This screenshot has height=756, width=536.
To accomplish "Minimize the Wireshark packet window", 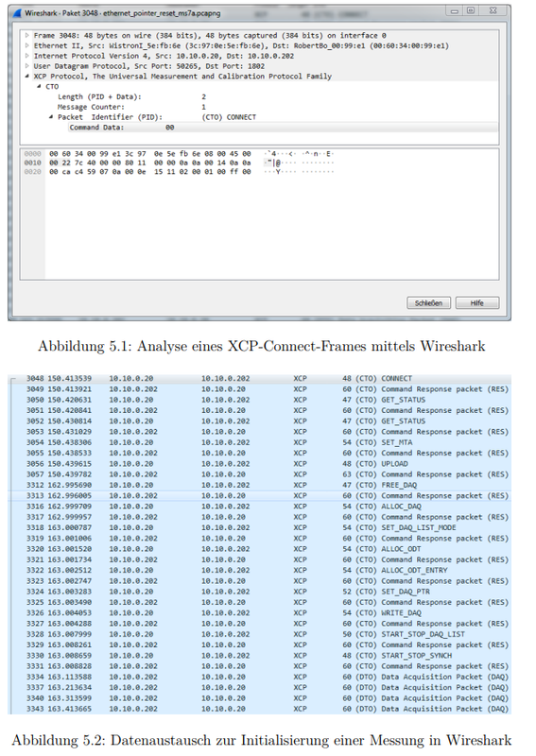I will (454, 10).
